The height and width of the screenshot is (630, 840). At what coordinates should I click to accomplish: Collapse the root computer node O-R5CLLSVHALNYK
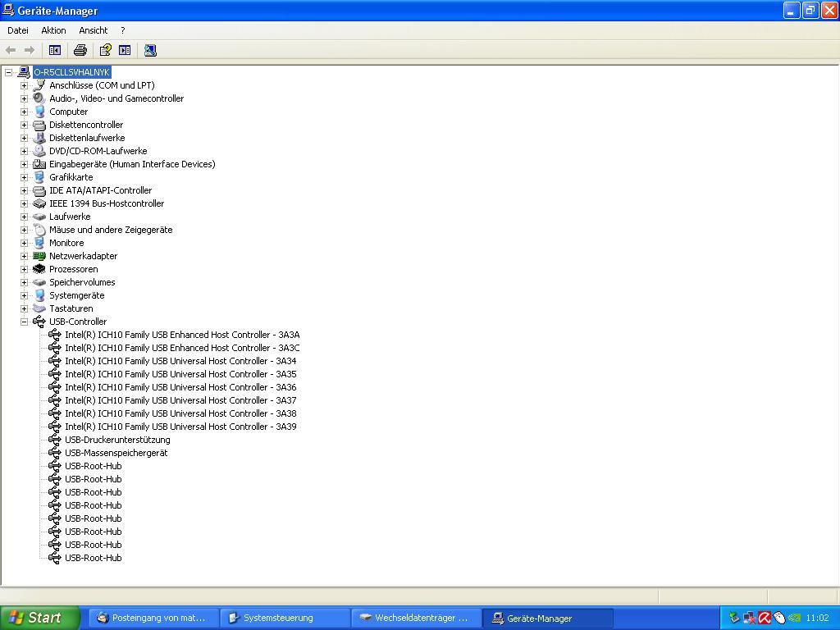click(9, 72)
